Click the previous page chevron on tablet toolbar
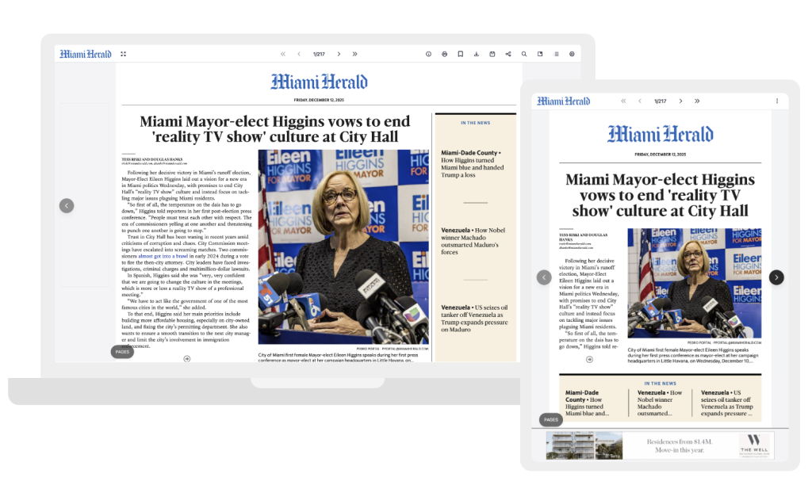This screenshot has height=504, width=812. 639,101
